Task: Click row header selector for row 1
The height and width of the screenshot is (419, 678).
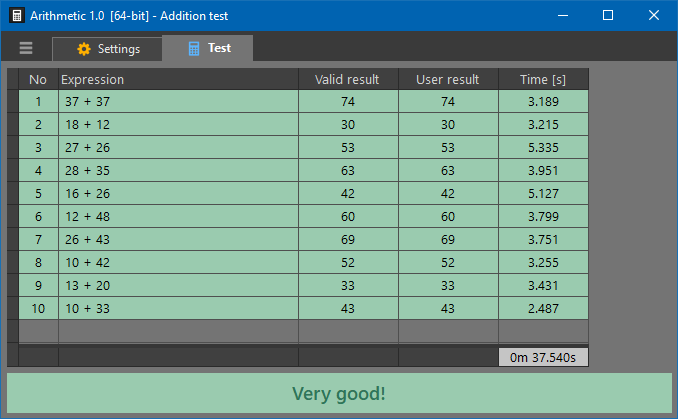Action: (13, 102)
